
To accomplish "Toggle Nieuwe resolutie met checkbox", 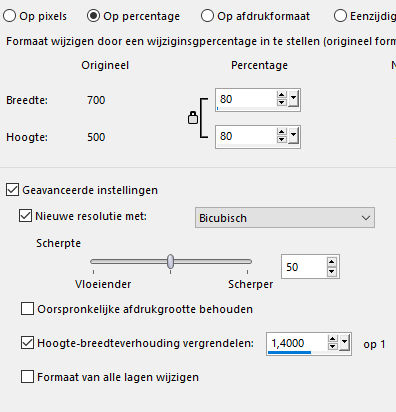I will click(25, 216).
